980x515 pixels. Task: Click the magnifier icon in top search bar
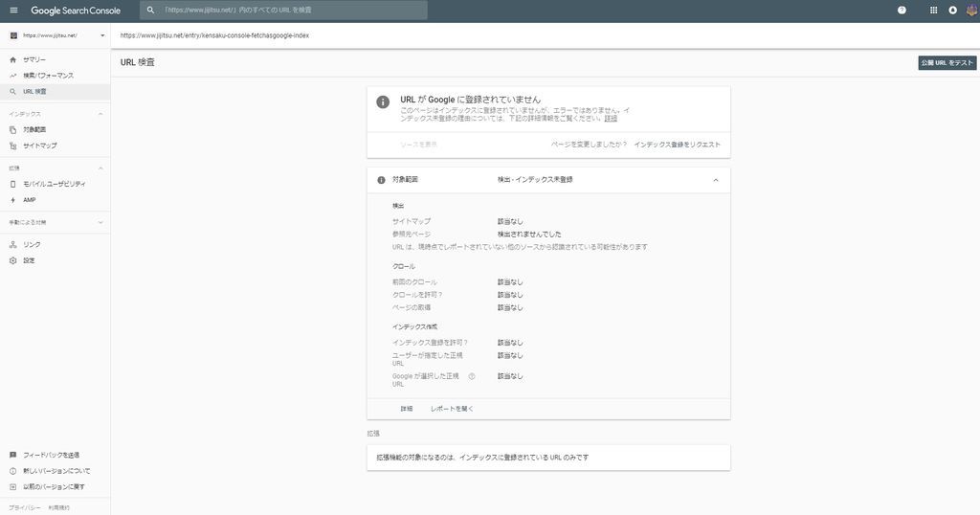point(150,10)
